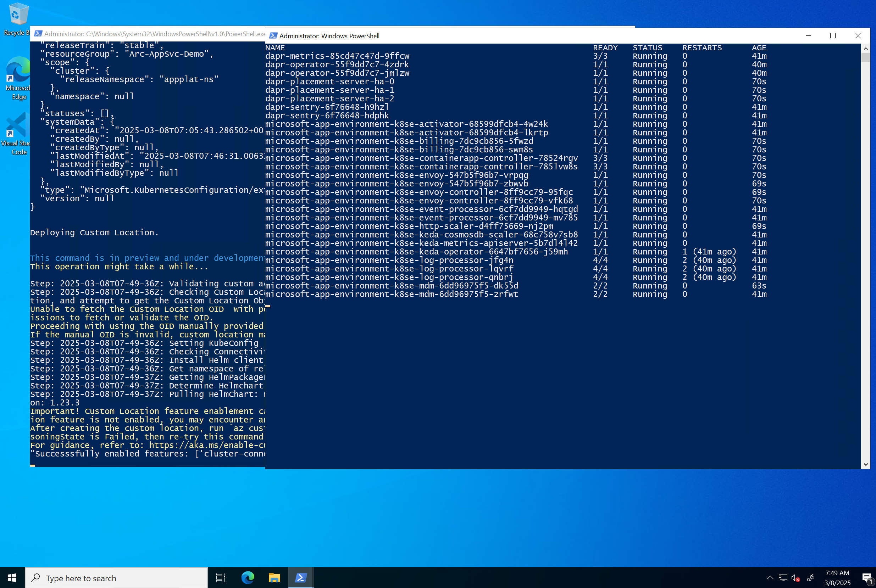The image size is (876, 588).
Task: Open File Explorer from taskbar
Action: [274, 578]
